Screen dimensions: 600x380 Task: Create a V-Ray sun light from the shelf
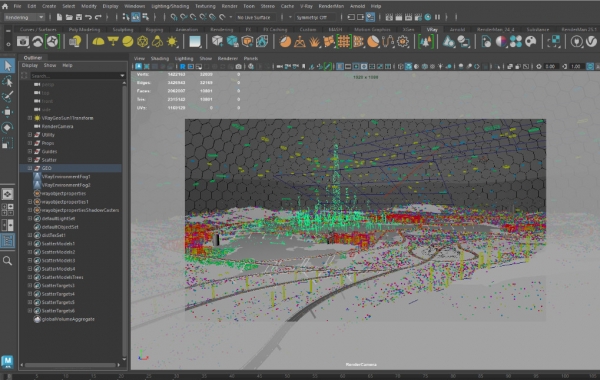[x=172, y=42]
